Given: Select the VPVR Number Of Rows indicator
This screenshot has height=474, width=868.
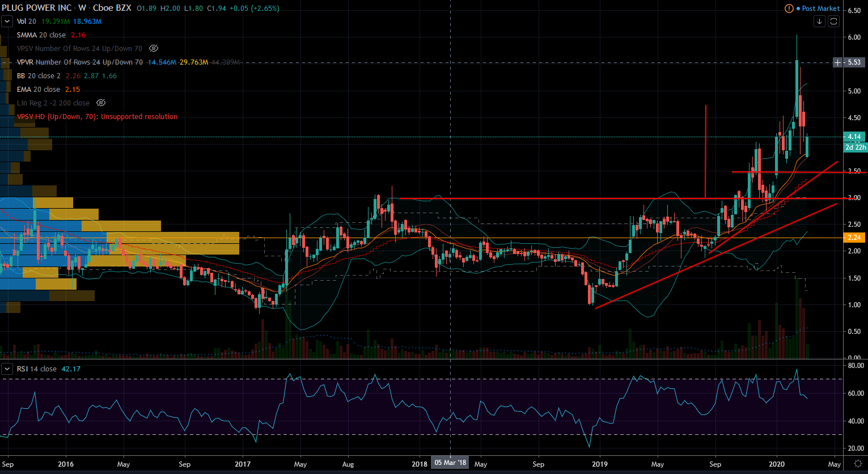Looking at the screenshot, I should [79, 62].
